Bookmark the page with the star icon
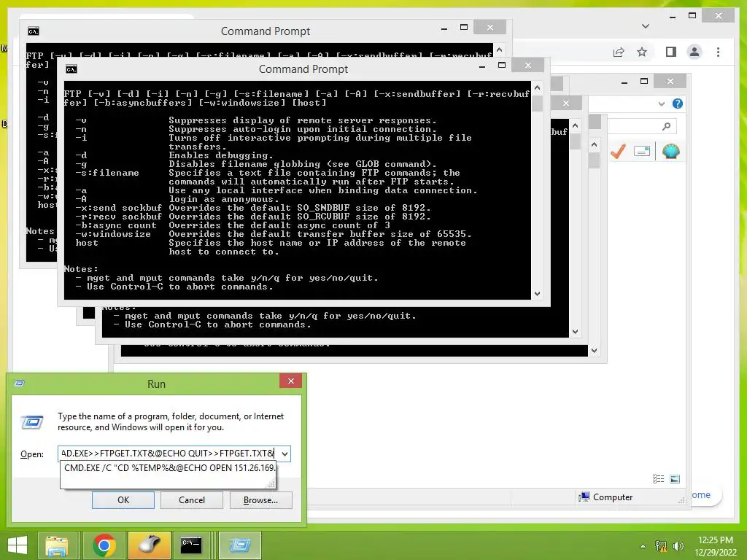 (x=642, y=52)
